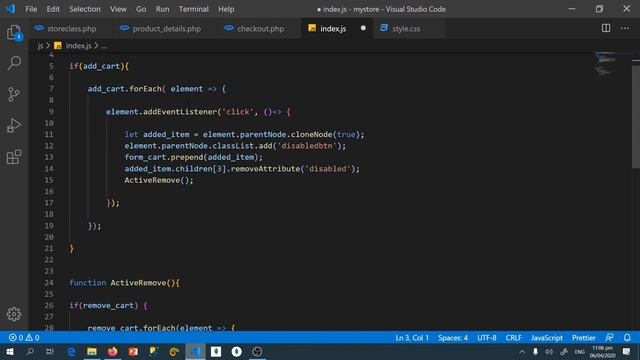Open the Help menu

click(x=226, y=9)
